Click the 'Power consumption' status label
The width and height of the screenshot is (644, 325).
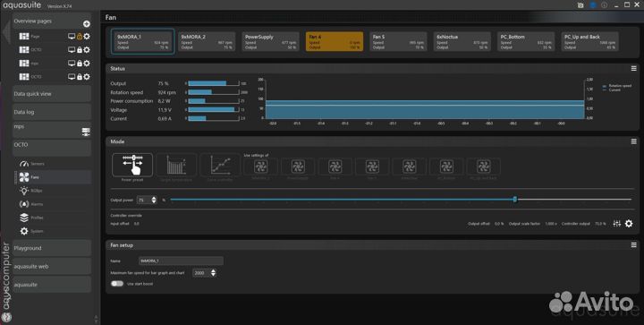(x=131, y=100)
